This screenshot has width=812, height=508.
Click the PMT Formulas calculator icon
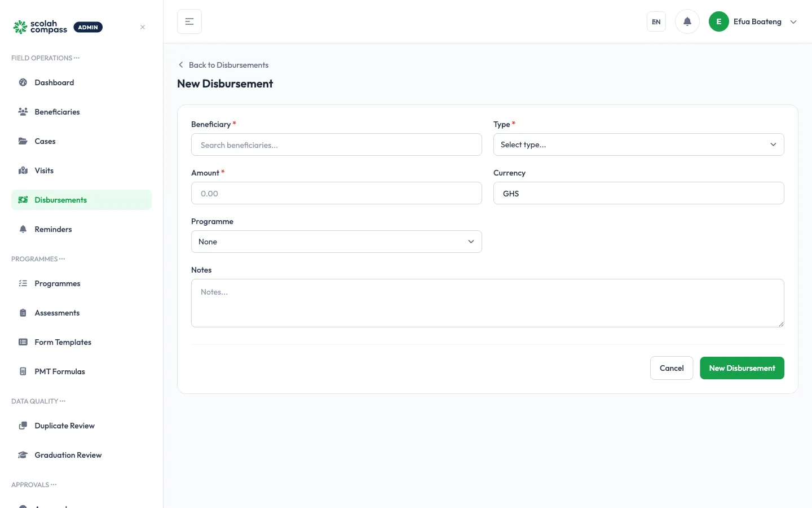(x=23, y=371)
